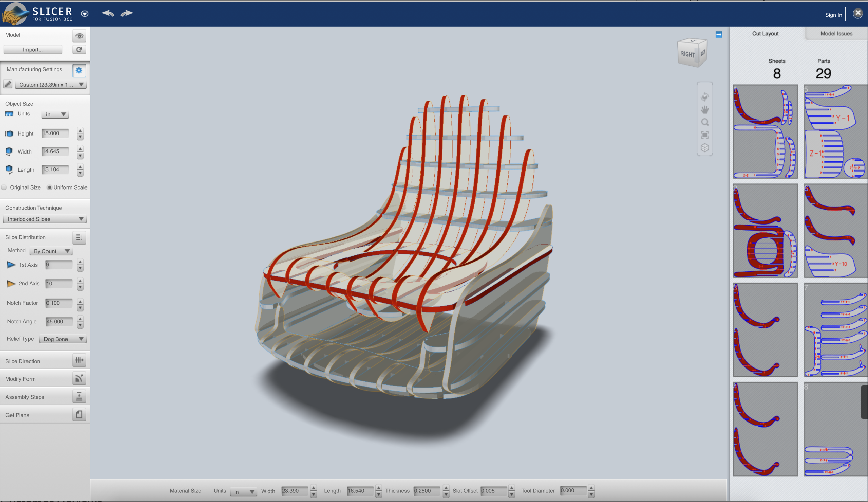Expand the By Count method dropdown

(51, 251)
